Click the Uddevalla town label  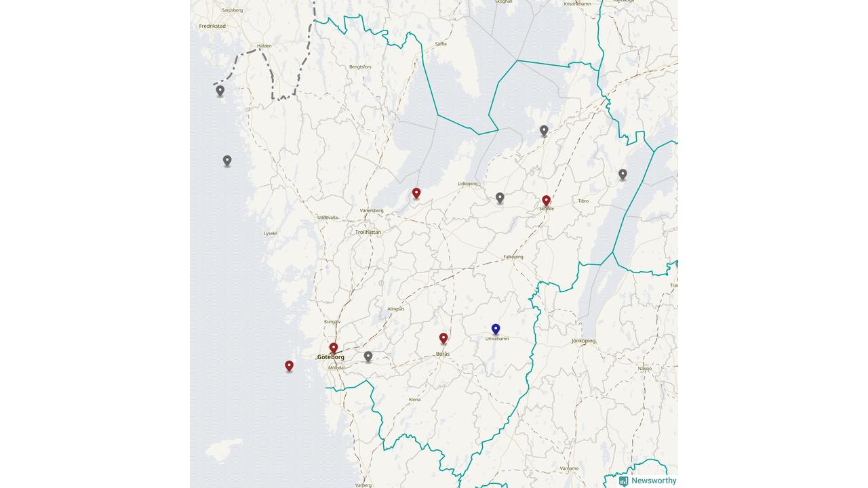328,218
